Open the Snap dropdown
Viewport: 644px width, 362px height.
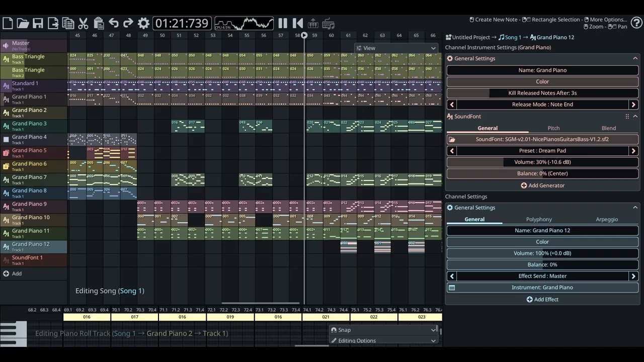[x=383, y=330]
